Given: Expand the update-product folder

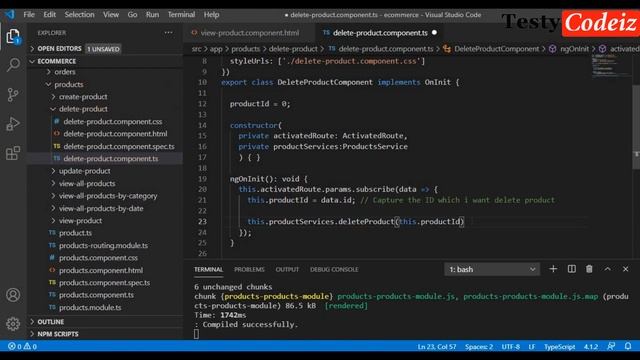Looking at the screenshot, I should 84,171.
